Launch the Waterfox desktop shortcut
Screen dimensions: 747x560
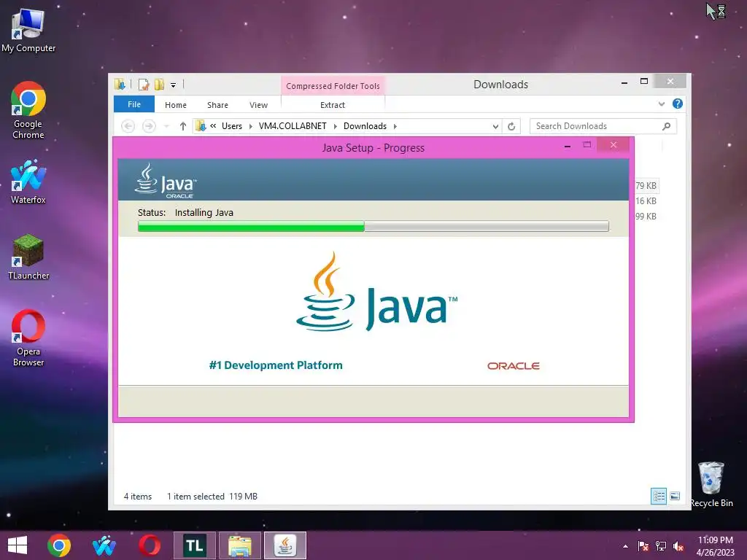click(x=28, y=182)
